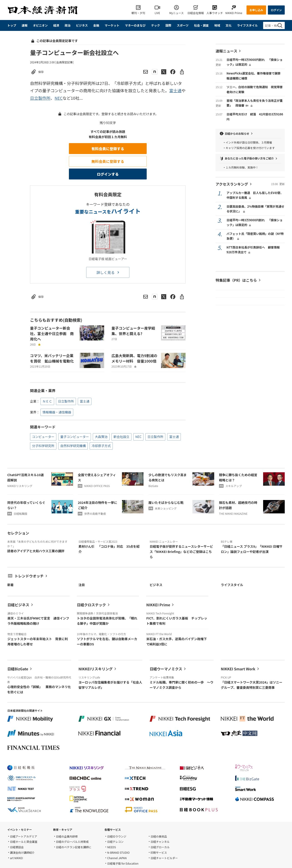Open the 朝刊・夕刊 newspaper icon
Screen dimensions: 292x868
pos(138,7)
